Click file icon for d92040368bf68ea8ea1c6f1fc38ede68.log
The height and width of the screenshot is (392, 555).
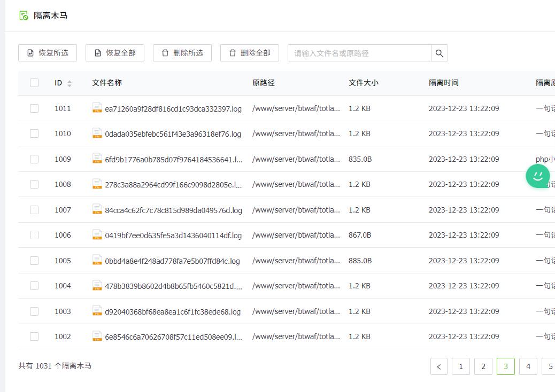coord(97,311)
